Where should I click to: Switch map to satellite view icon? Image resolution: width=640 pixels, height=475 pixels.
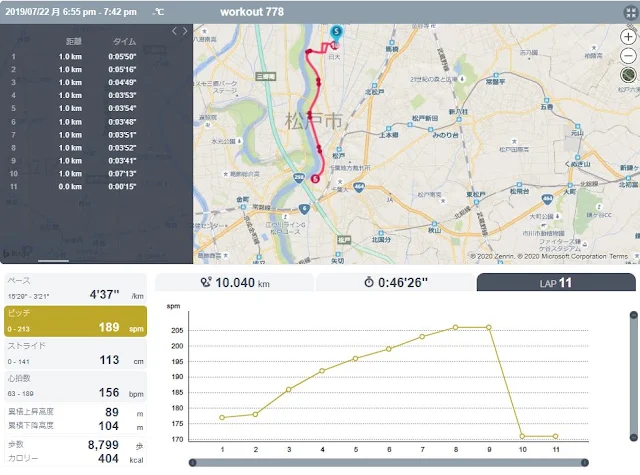click(x=628, y=75)
